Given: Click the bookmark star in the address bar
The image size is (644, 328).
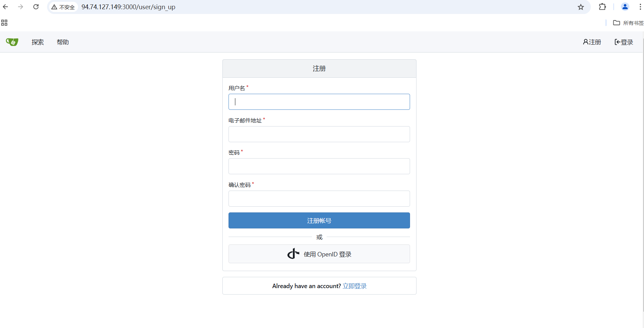Looking at the screenshot, I should 581,7.
